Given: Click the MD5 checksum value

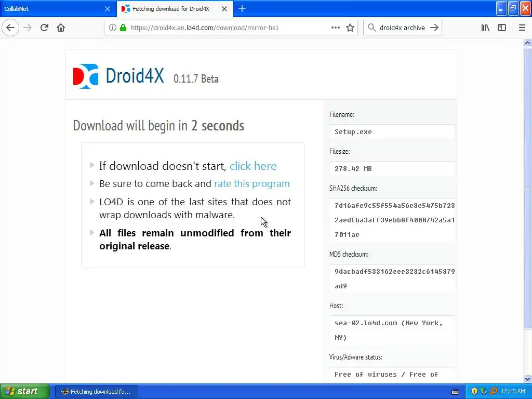Looking at the screenshot, I should click(392, 278).
